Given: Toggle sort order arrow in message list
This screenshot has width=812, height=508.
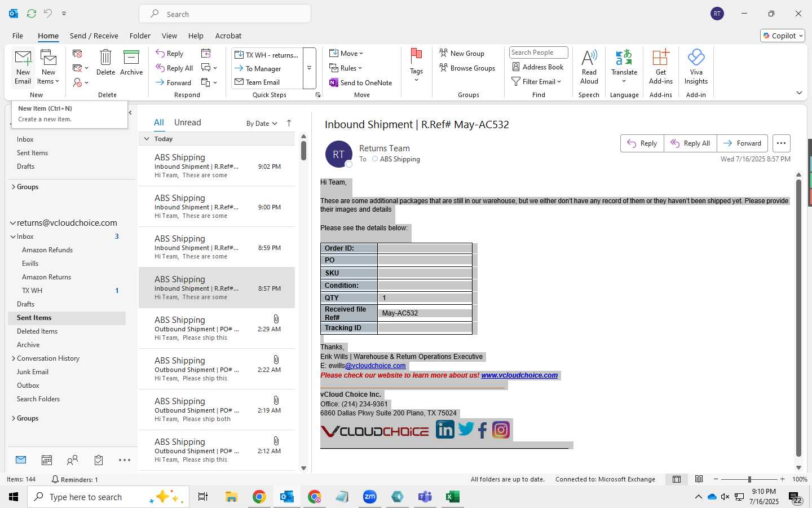Looking at the screenshot, I should click(289, 123).
